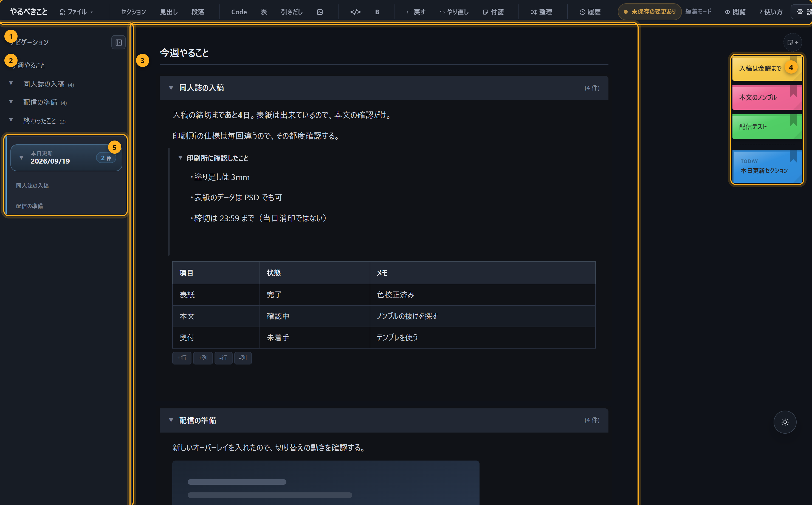Open yellow 入稿は金曜まで sticky note
The height and width of the screenshot is (505, 812).
pyautogui.click(x=767, y=68)
